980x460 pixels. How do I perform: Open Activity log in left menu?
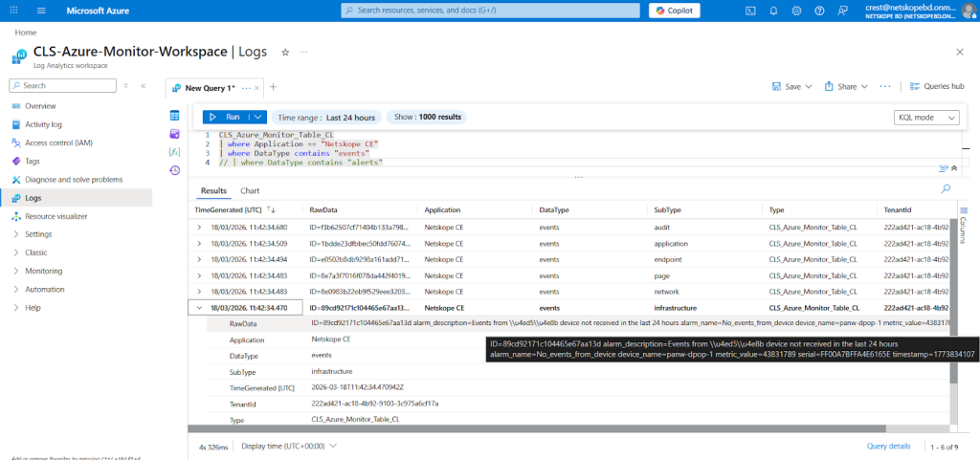point(43,124)
